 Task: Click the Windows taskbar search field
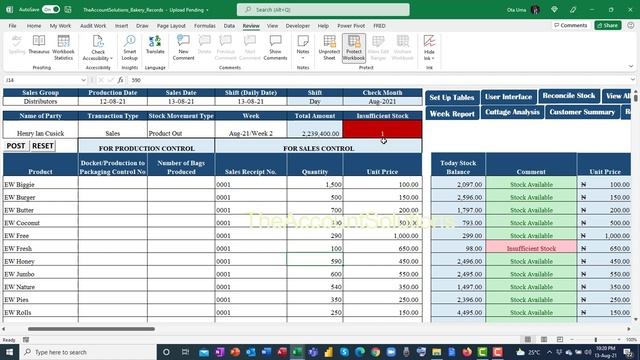88,352
